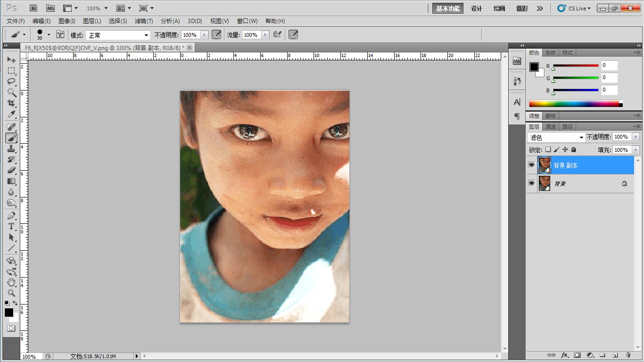The height and width of the screenshot is (362, 644).
Task: Open the 滤镜(T) menu
Action: pyautogui.click(x=144, y=21)
